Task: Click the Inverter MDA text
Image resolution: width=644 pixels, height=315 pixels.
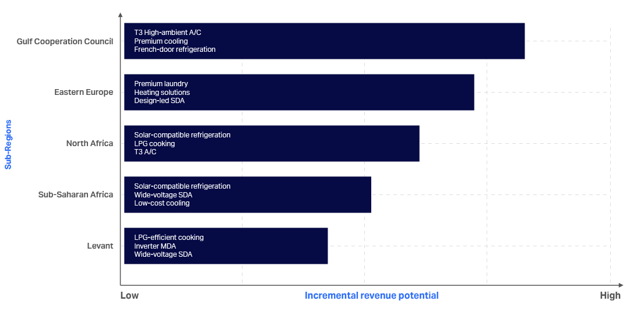Action: pos(155,246)
